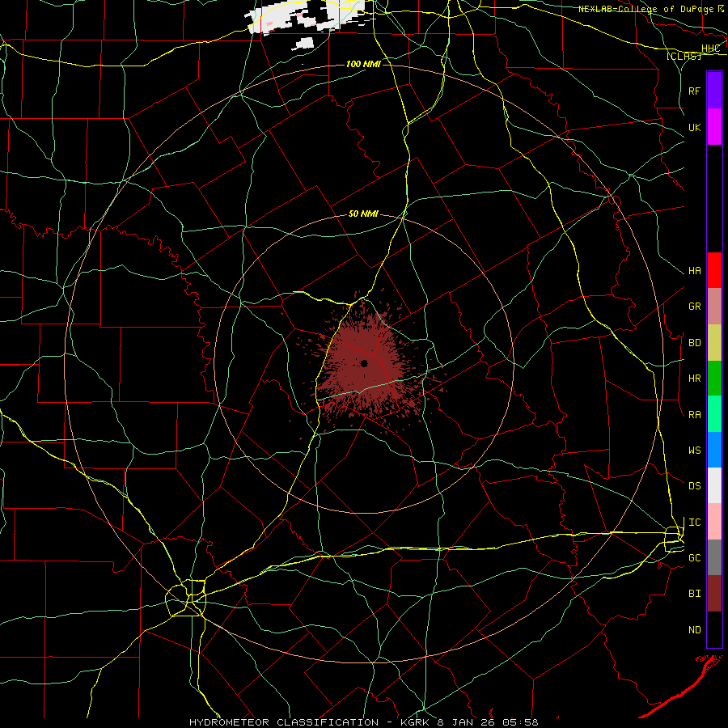Viewport: 728px width, 728px height.
Task: Click the HR green color swatch
Action: point(714,379)
